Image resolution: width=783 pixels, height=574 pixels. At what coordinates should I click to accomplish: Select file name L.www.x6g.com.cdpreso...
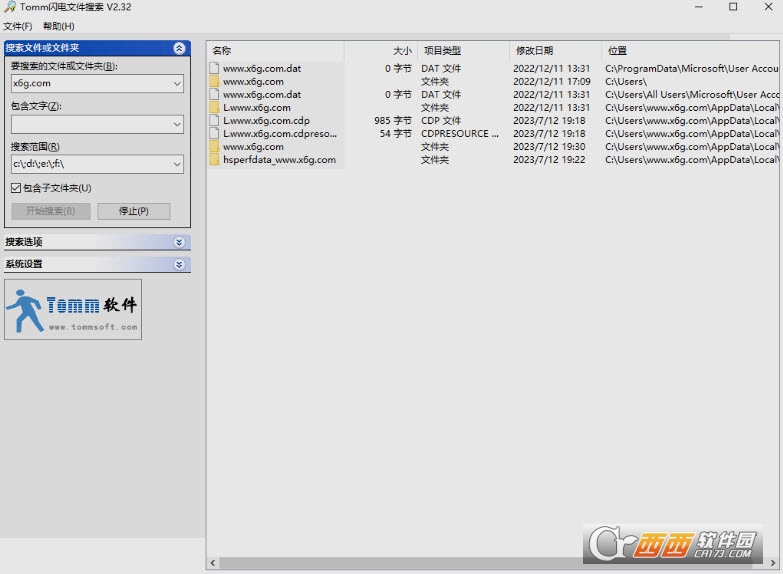[x=280, y=133]
